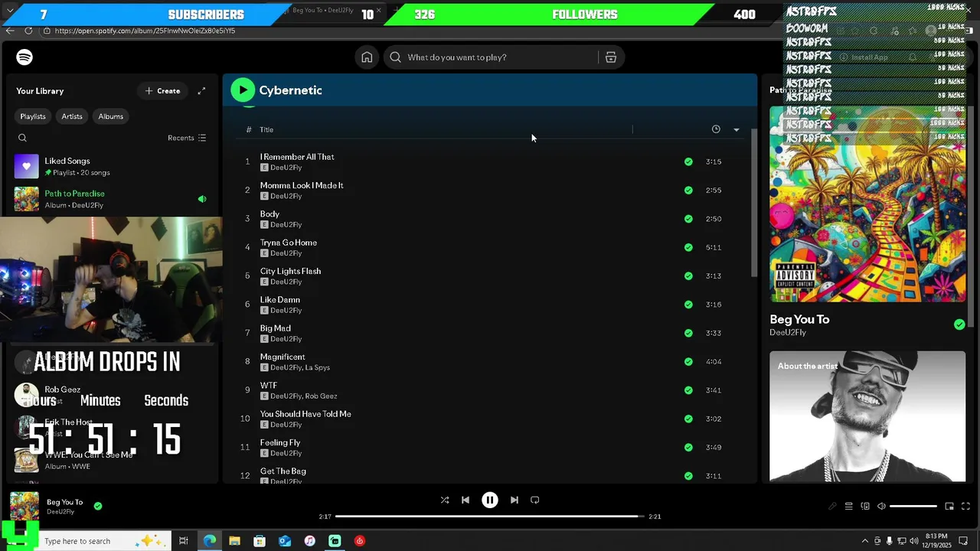Image resolution: width=980 pixels, height=551 pixels.
Task: Adjust the volume slider
Action: click(x=913, y=507)
